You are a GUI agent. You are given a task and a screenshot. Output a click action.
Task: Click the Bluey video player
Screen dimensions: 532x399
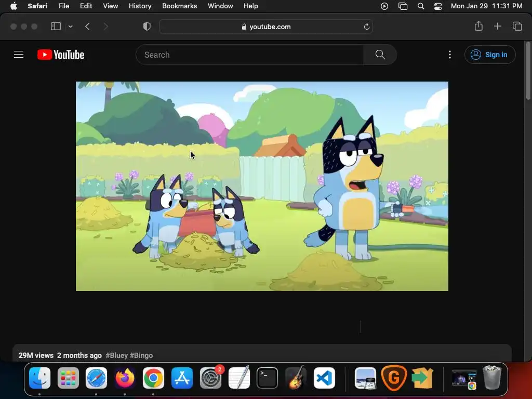[262, 186]
